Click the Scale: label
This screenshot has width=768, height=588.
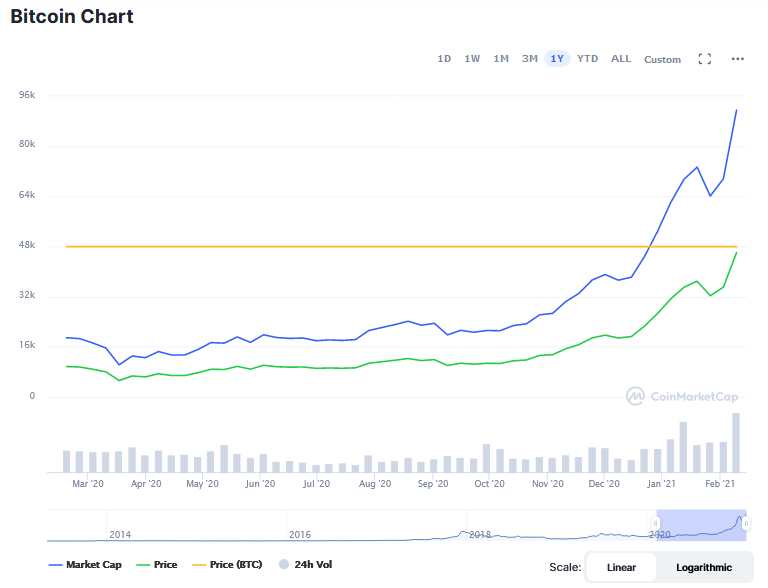(x=565, y=567)
